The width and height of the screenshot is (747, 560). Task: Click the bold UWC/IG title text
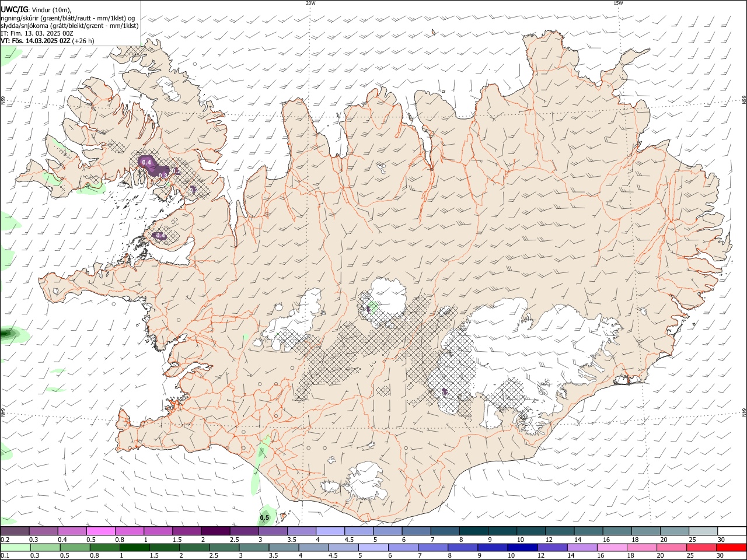click(x=15, y=9)
